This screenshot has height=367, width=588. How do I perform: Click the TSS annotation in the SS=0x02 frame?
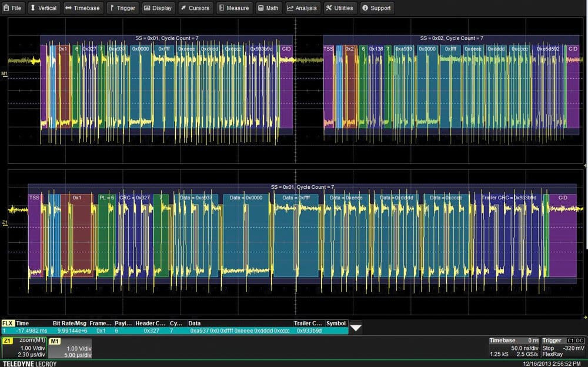point(328,49)
